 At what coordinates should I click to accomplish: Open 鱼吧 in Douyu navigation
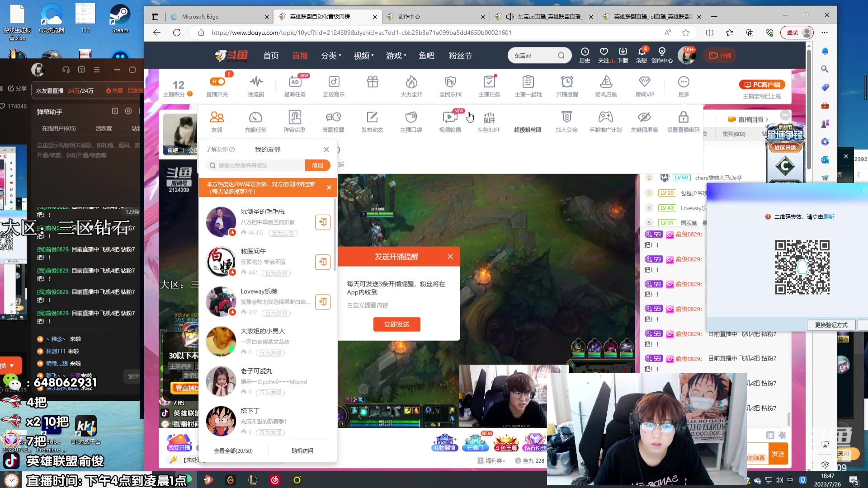click(x=426, y=56)
